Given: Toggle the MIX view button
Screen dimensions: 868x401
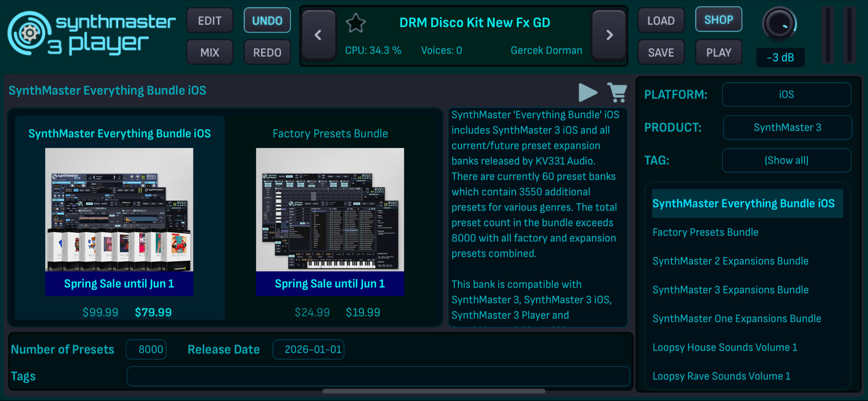Looking at the screenshot, I should [x=210, y=52].
